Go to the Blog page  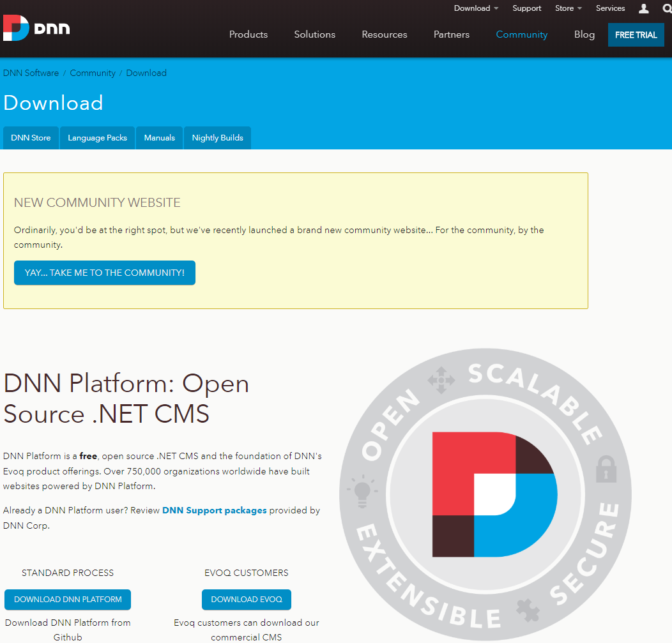coord(584,34)
